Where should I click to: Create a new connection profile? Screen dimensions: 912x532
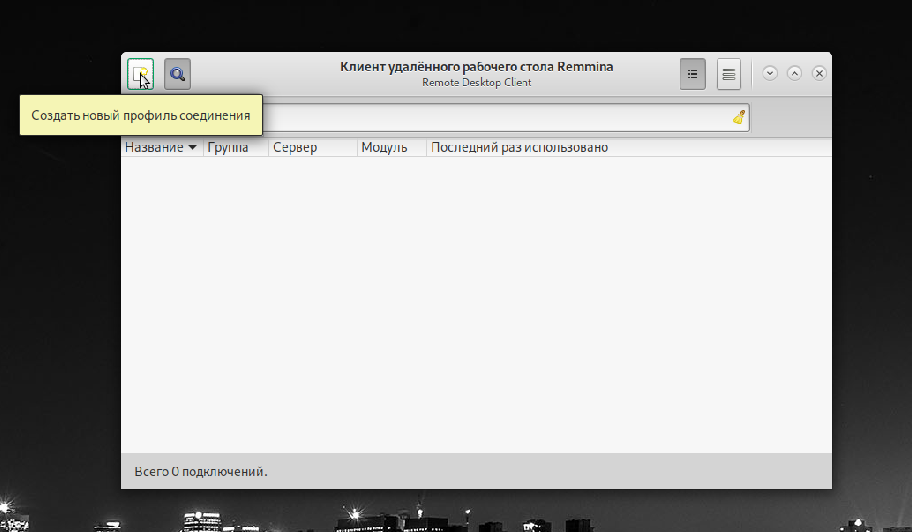coord(140,74)
